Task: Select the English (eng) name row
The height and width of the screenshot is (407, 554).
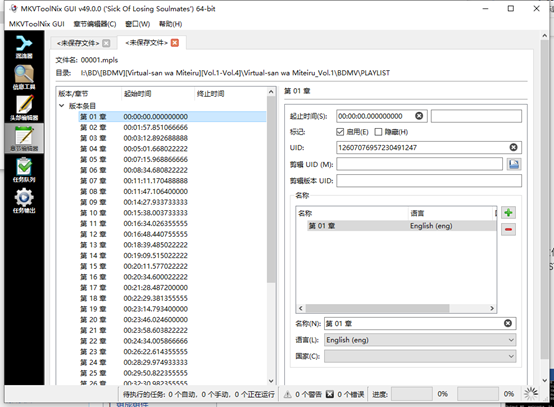Action: click(401, 226)
